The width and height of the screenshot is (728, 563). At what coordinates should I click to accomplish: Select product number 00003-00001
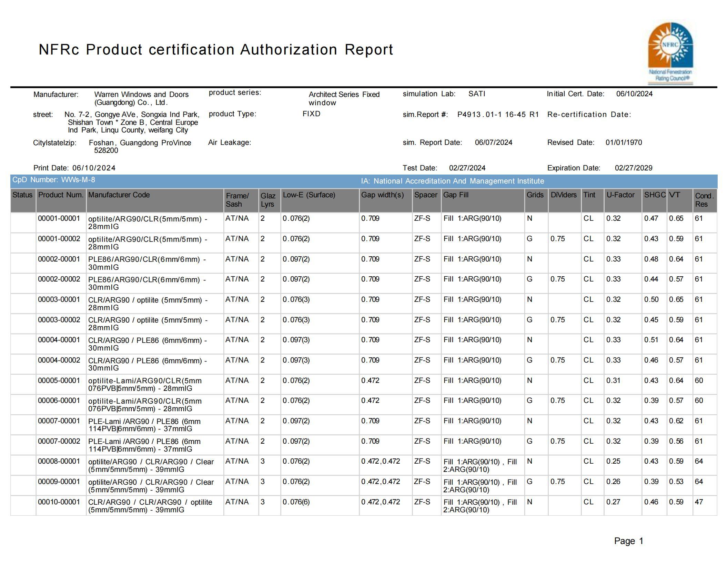pos(59,299)
